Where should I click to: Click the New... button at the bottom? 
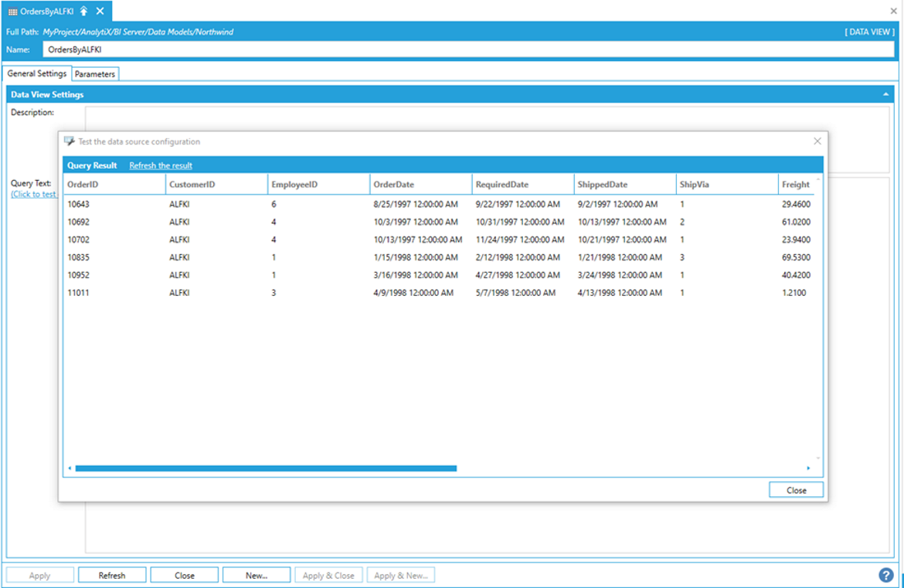257,575
